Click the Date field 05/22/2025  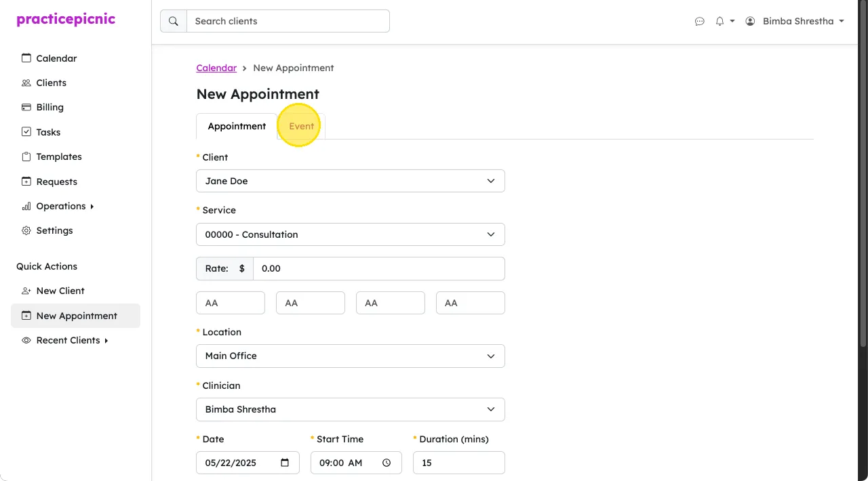[x=248, y=463]
